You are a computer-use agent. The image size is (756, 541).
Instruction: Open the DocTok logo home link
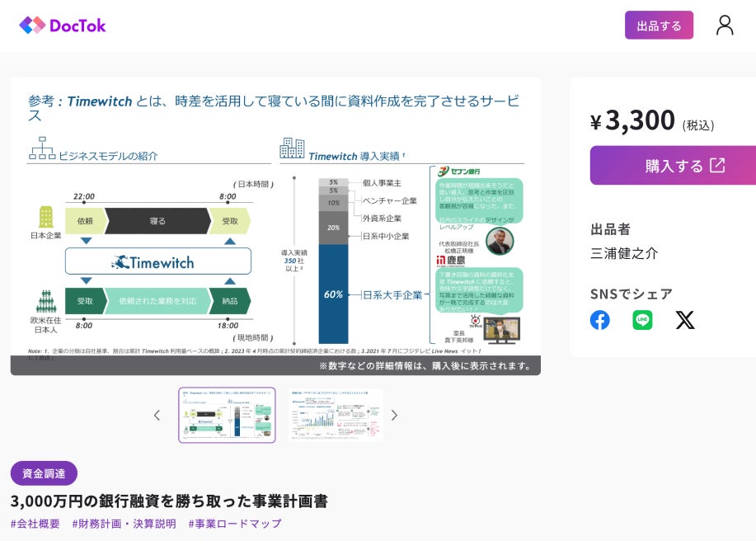[62, 25]
